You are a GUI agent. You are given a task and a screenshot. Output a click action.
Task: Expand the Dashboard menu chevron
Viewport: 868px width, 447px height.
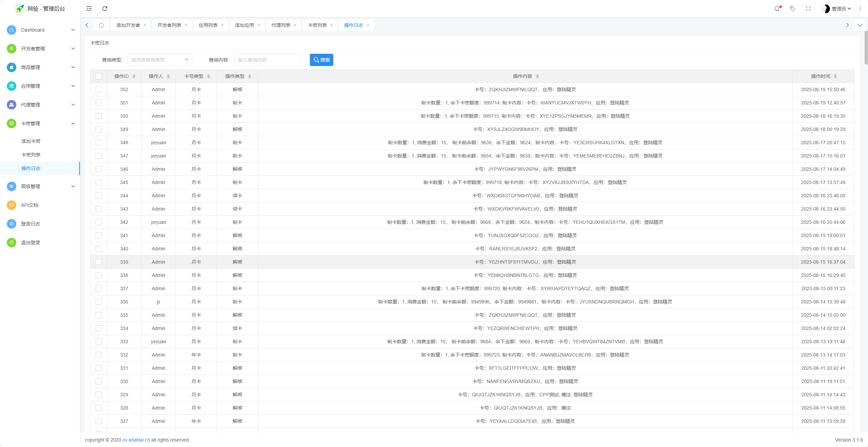tap(73, 30)
